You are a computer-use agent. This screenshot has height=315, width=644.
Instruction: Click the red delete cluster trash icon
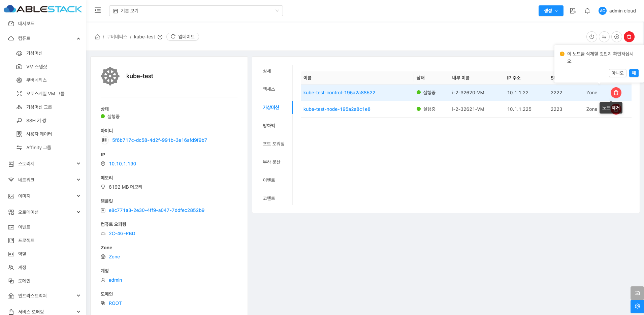pyautogui.click(x=629, y=37)
